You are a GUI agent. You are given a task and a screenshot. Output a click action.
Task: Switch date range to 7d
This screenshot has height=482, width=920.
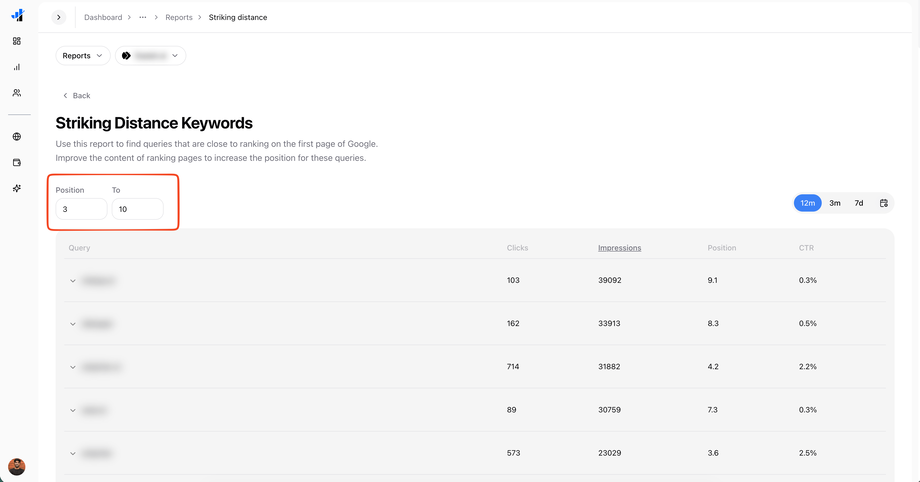coord(859,203)
